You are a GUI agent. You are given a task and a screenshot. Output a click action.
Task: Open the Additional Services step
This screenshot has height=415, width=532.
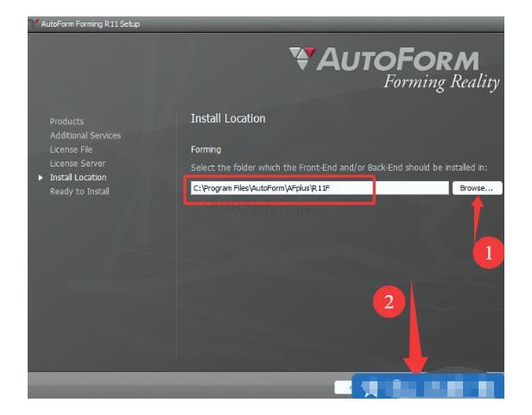tap(85, 135)
